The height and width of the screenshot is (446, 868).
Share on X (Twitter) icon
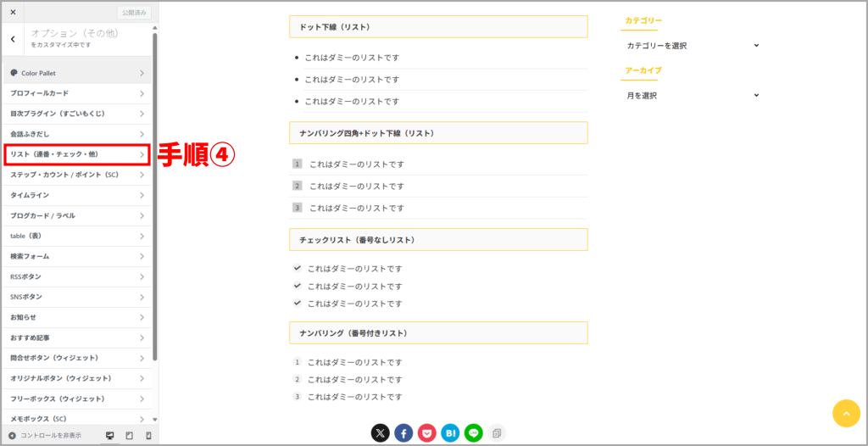coord(381,433)
